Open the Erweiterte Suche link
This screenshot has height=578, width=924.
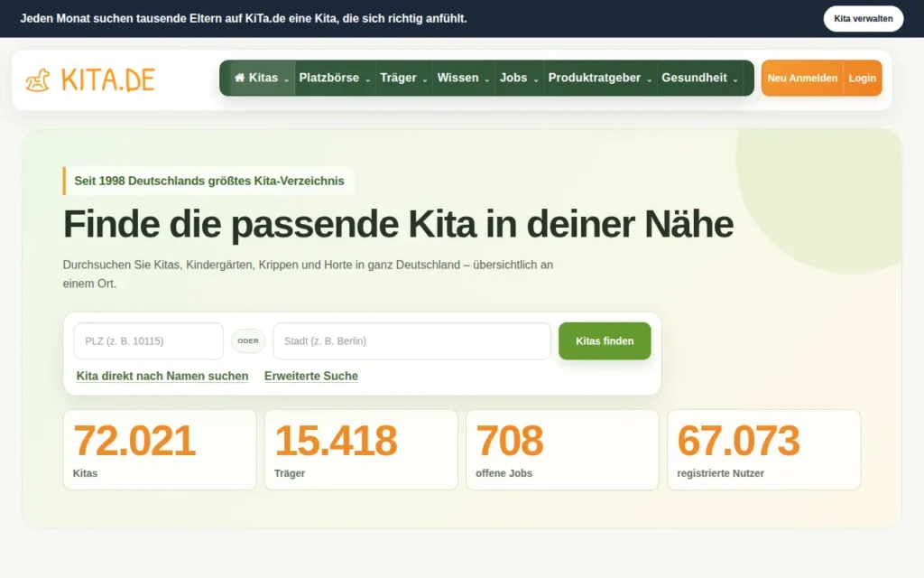pyautogui.click(x=311, y=377)
